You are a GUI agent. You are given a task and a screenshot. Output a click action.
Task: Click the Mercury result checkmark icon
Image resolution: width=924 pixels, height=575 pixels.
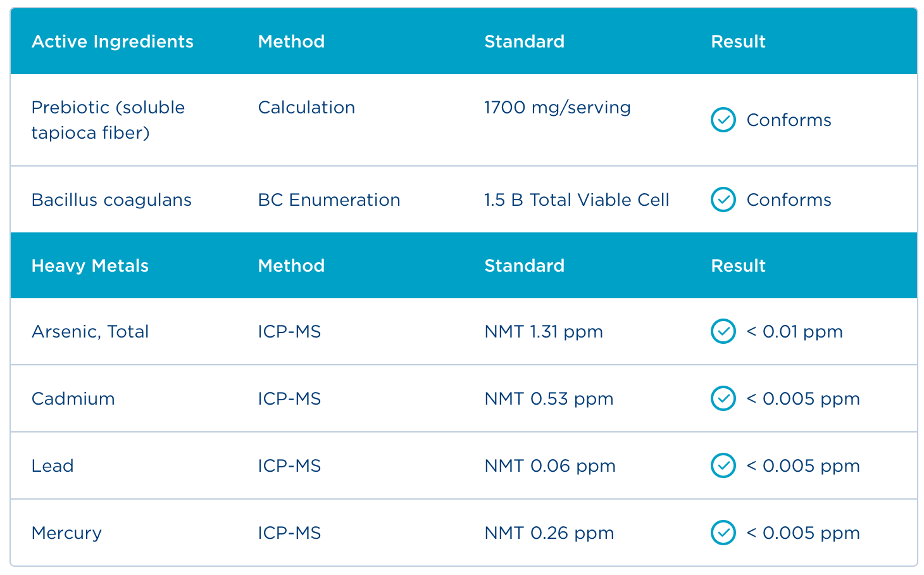723,533
